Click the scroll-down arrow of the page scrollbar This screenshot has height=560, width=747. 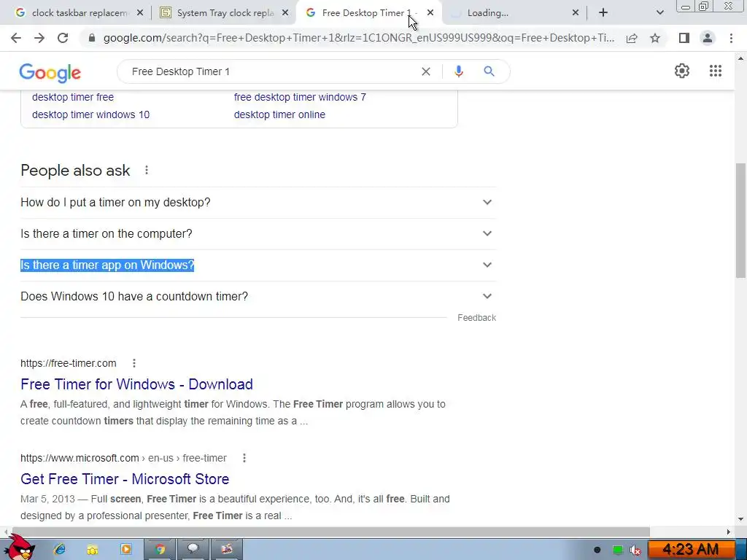740,519
